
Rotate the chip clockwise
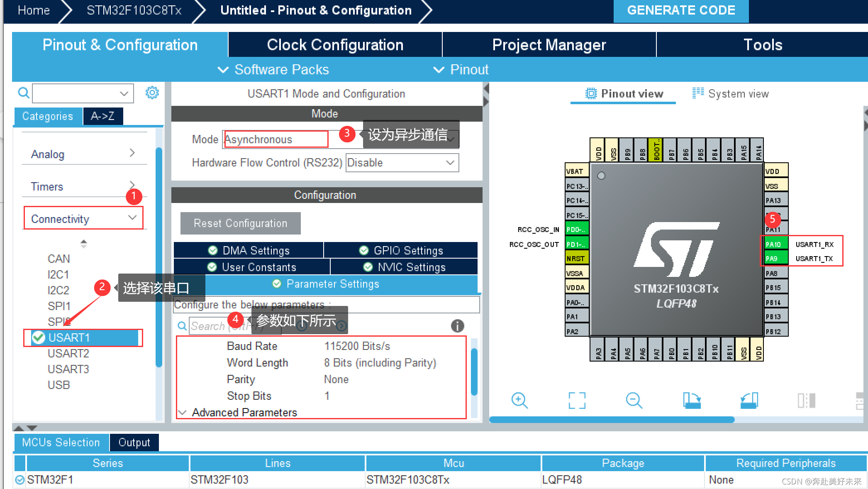(692, 400)
